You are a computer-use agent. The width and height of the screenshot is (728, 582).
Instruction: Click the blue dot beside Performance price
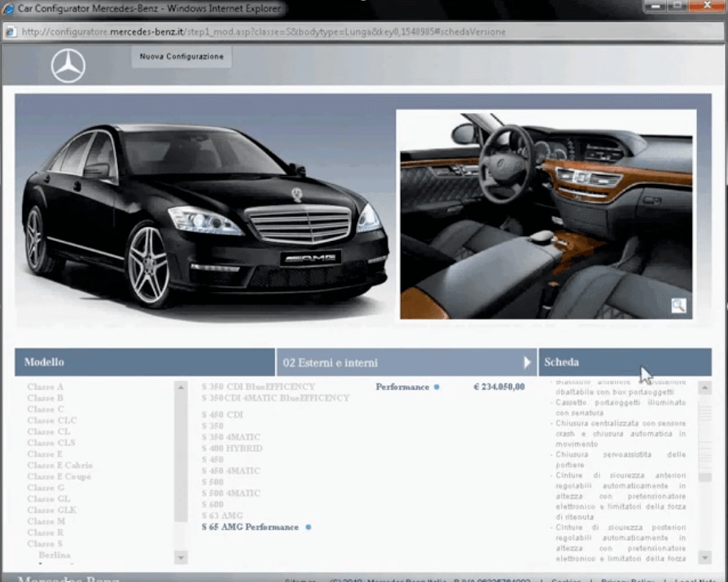point(436,387)
